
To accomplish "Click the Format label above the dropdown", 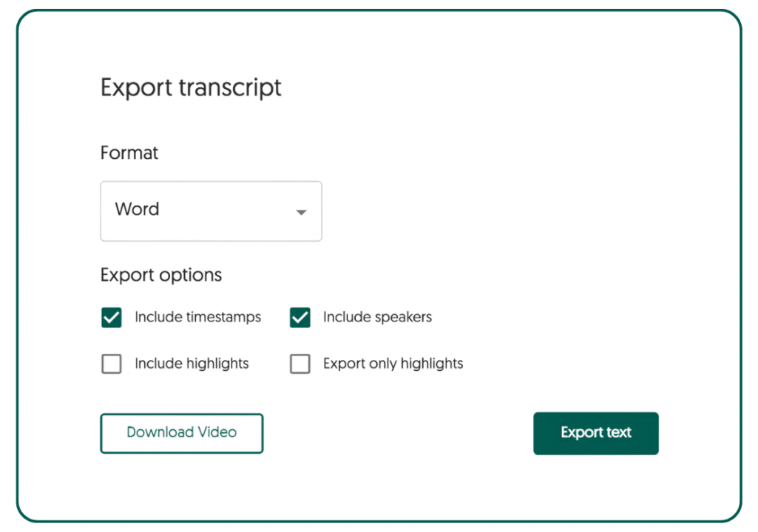I will [x=129, y=153].
